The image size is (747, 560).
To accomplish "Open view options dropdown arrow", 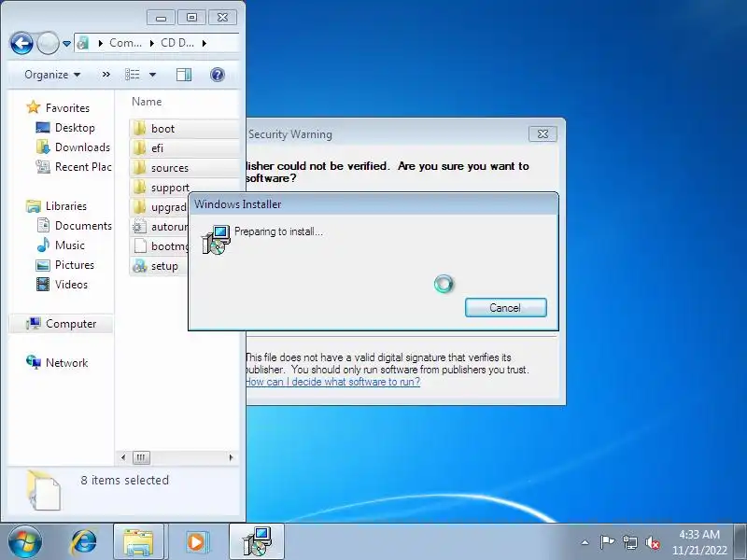I will pyautogui.click(x=152, y=75).
